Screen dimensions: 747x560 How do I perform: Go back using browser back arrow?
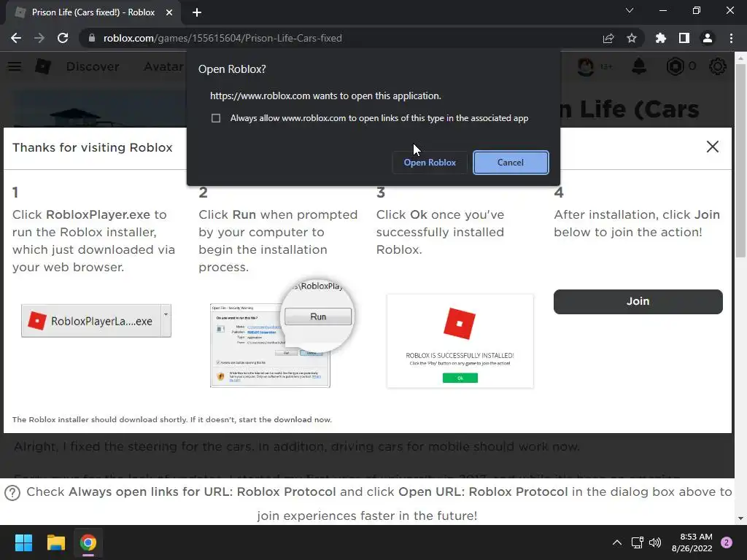pos(16,38)
